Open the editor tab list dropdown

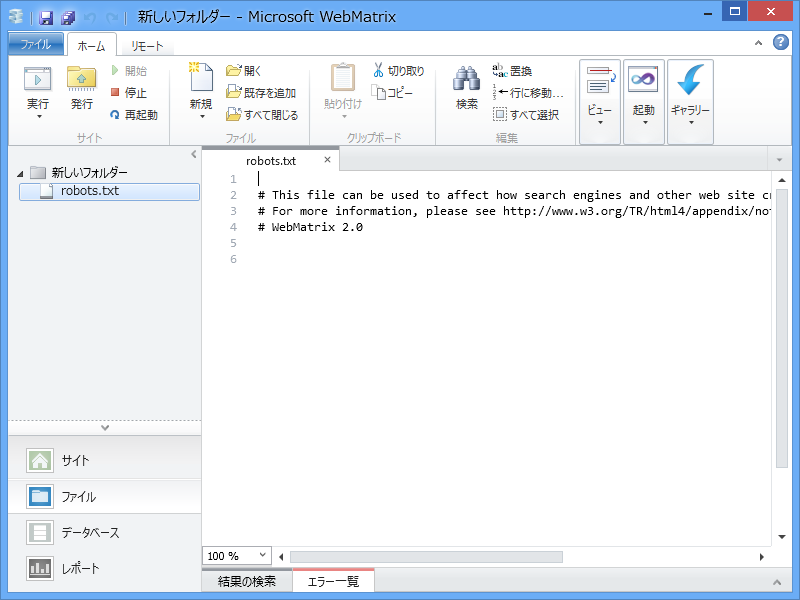click(779, 160)
